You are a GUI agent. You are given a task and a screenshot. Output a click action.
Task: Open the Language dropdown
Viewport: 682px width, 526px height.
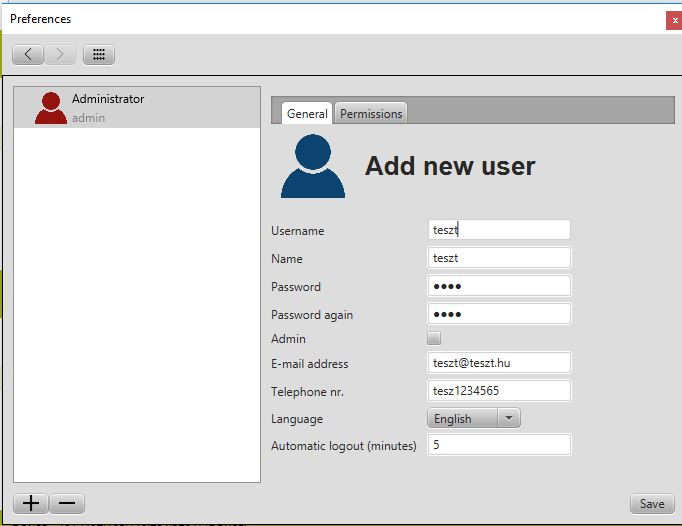(474, 419)
